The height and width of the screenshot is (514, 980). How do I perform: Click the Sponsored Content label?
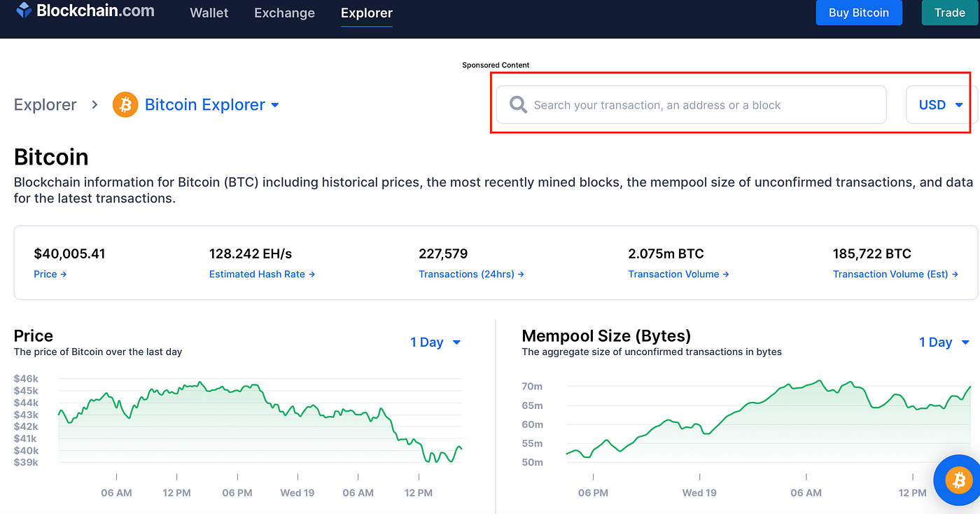click(x=496, y=65)
